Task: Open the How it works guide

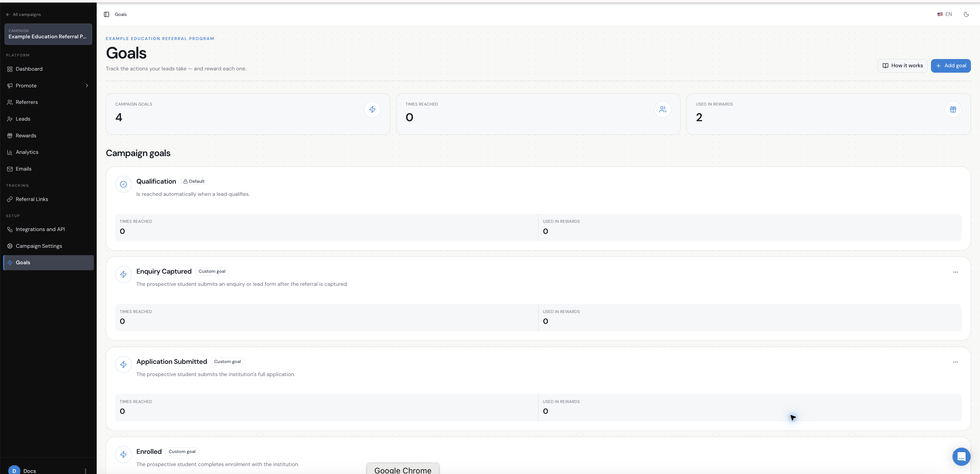Action: 902,66
